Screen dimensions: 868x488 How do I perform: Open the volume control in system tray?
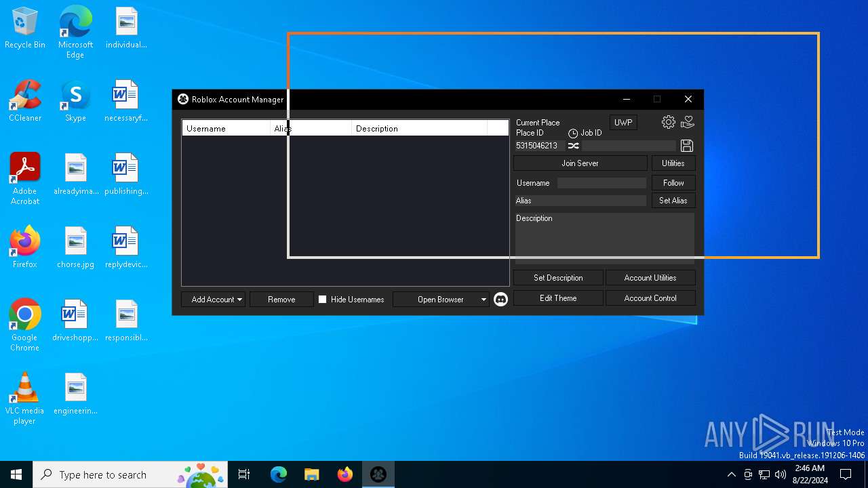click(781, 474)
